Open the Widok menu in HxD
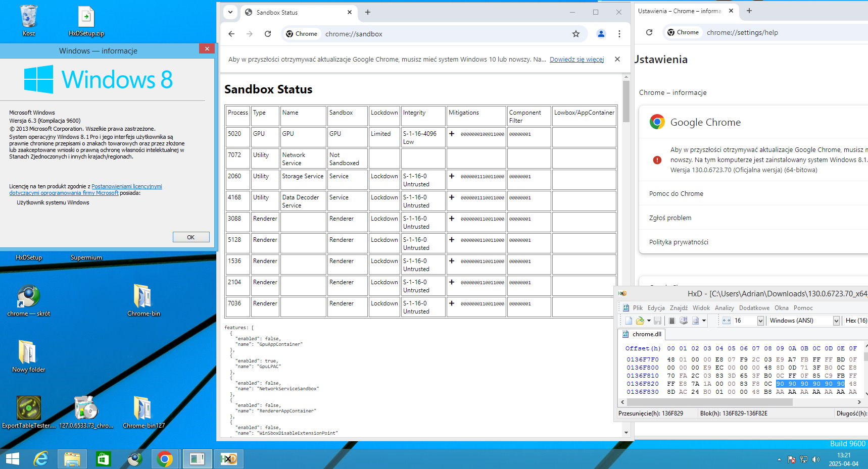Screen dimensions: 868x469 tap(701, 308)
